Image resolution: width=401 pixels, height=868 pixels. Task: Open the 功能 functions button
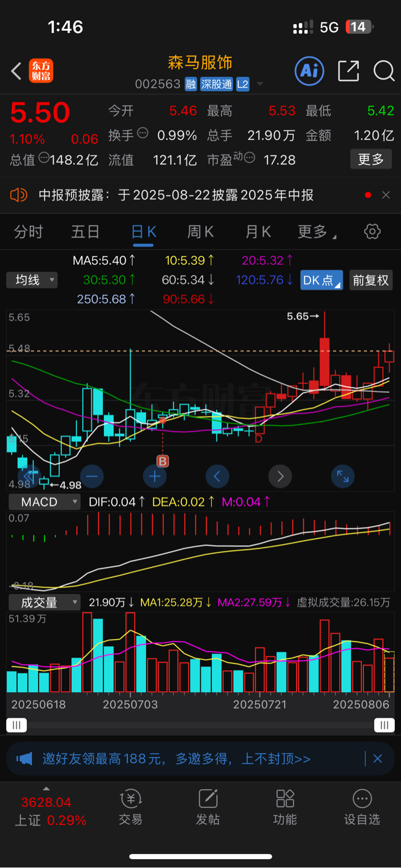pyautogui.click(x=285, y=807)
